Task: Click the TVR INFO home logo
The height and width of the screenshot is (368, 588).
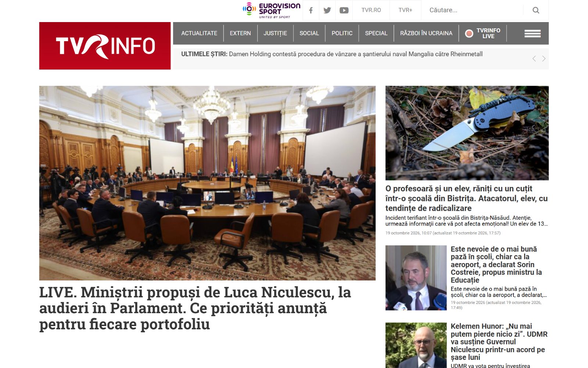Action: coord(105,46)
